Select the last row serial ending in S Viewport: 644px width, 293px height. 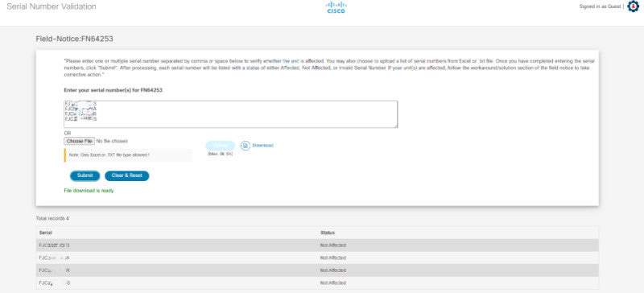pos(54,283)
